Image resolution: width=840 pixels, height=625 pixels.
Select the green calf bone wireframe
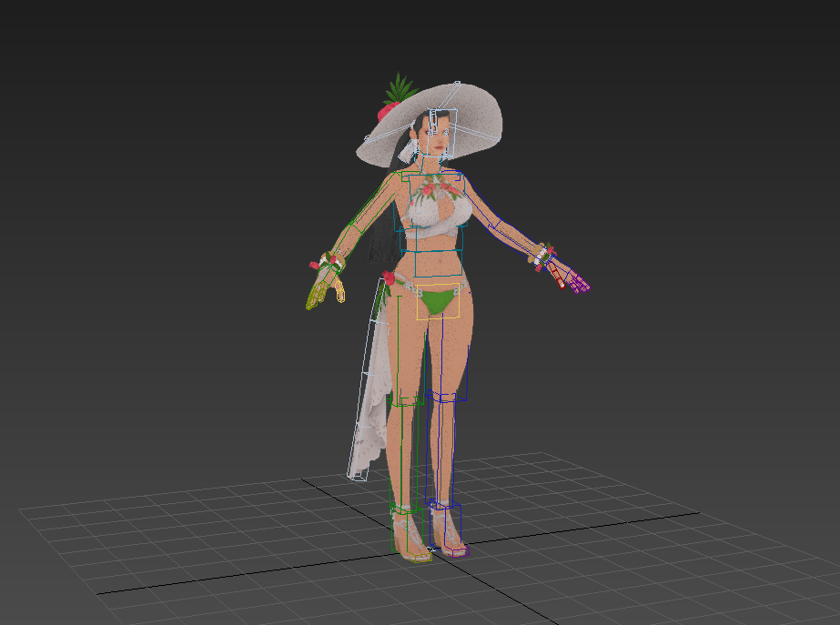click(x=403, y=455)
